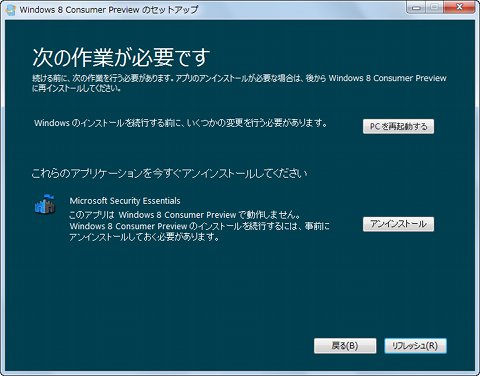Click the PCを再起動する button
This screenshot has height=376, width=480.
[398, 126]
